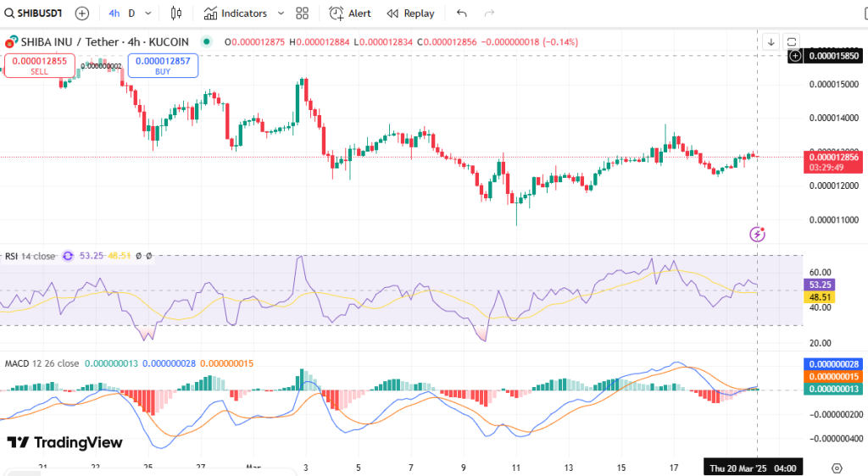Viewport: 868px width, 476px height.
Task: Undo the last chart action
Action: 462,14
